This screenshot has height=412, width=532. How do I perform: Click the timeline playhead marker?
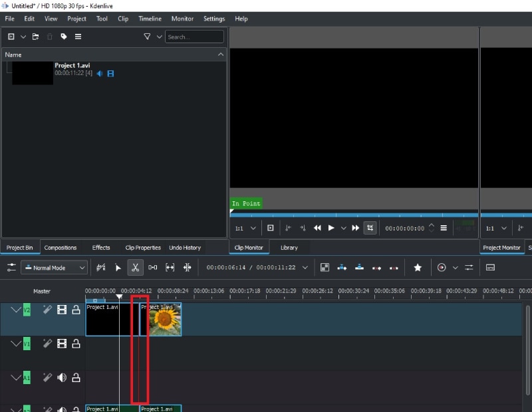[119, 296]
